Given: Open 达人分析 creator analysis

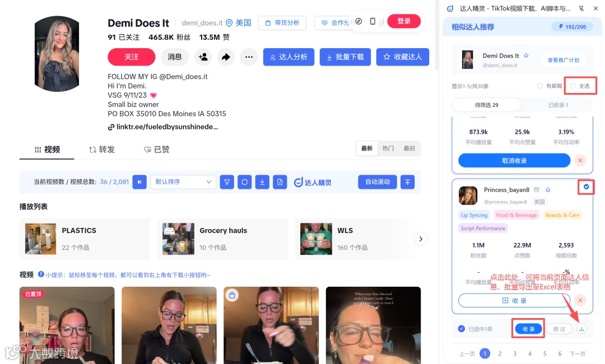Looking at the screenshot, I should tap(288, 57).
